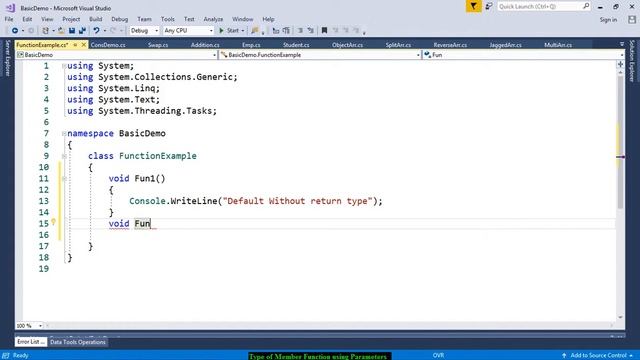Collapse the Fun1 method region

click(64, 178)
